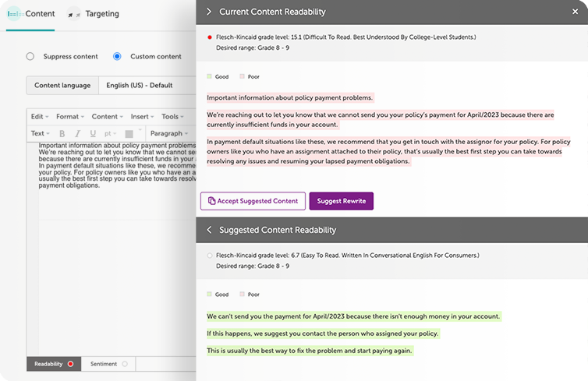Open the Text style dropdown
The image size is (588, 381).
(40, 133)
